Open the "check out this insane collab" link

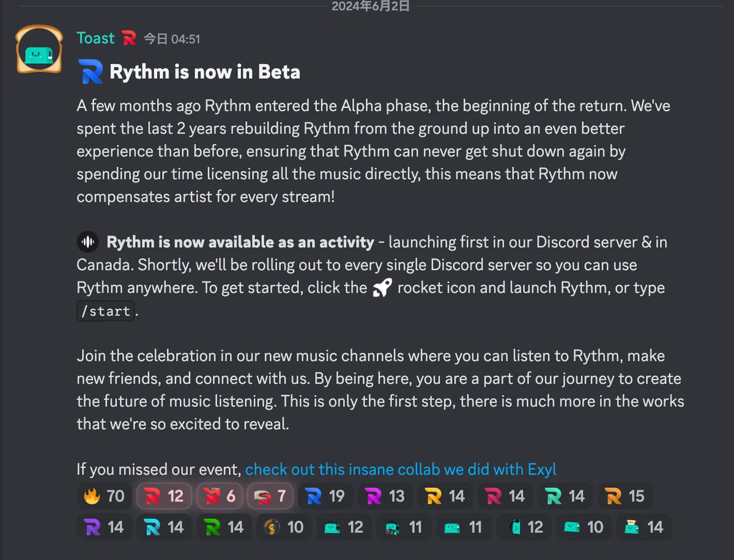click(x=401, y=469)
